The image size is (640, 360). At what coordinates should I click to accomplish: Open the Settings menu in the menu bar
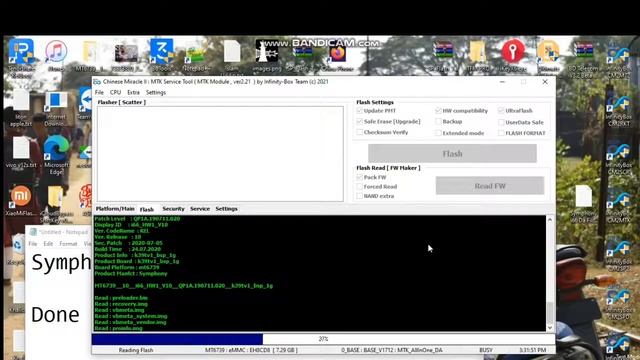(156, 93)
